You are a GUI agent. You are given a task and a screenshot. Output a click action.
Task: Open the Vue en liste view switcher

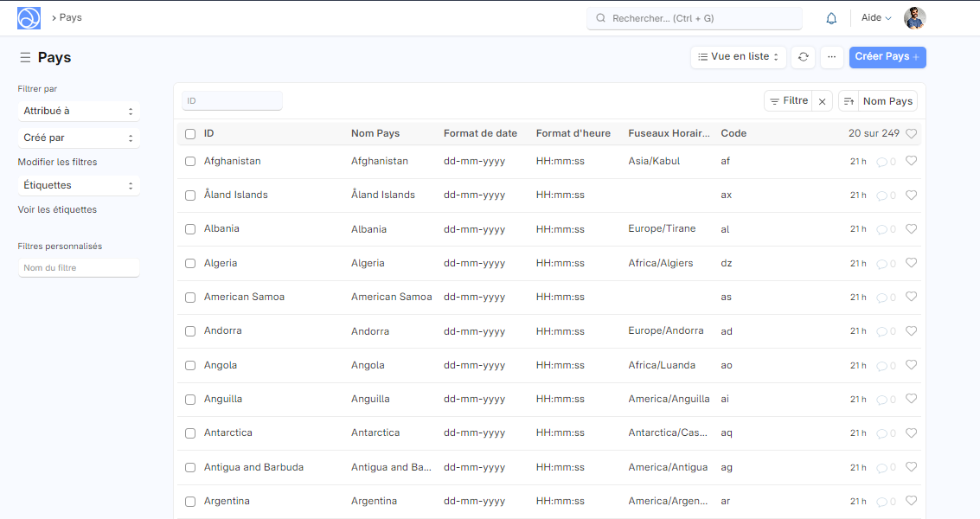[x=738, y=57]
